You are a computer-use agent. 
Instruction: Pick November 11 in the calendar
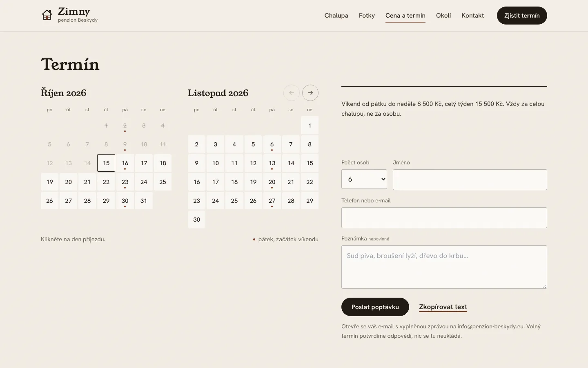pyautogui.click(x=234, y=163)
